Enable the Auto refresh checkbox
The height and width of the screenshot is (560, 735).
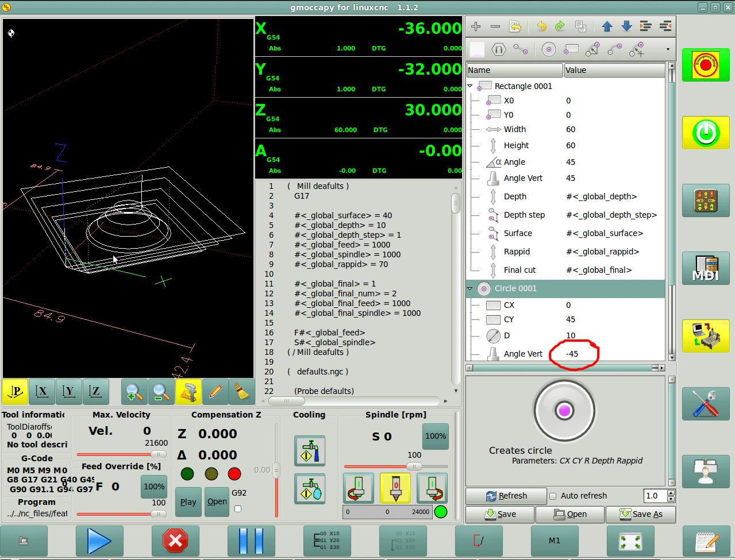click(553, 496)
